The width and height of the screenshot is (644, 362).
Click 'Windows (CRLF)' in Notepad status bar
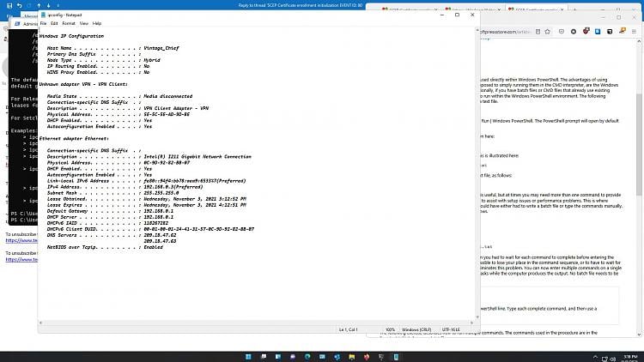tap(416, 329)
